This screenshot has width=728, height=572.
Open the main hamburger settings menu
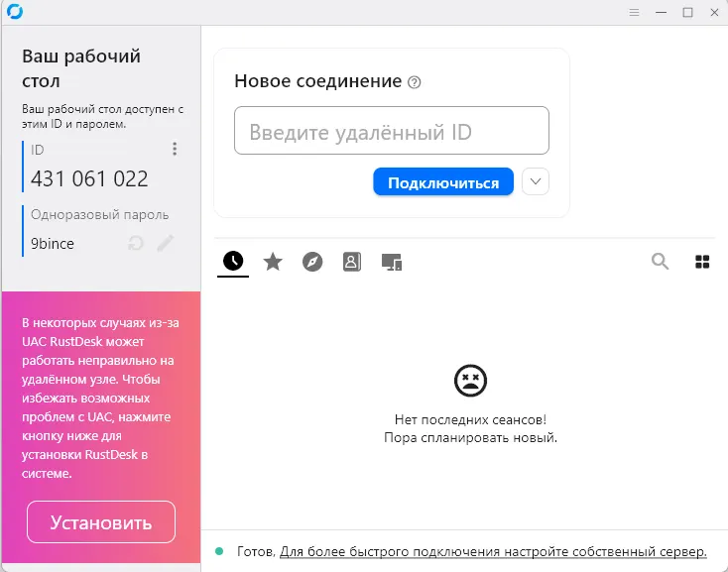[x=635, y=12]
